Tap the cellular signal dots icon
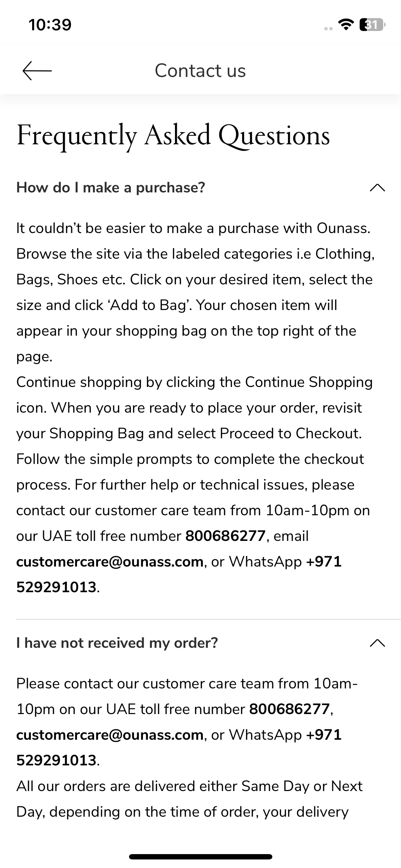The width and height of the screenshot is (401, 868). [329, 29]
